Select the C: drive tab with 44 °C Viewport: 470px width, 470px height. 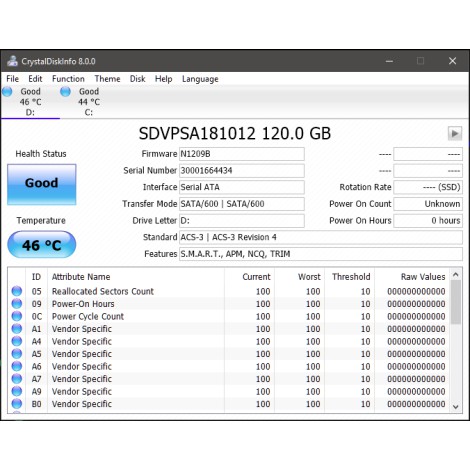[x=88, y=102]
